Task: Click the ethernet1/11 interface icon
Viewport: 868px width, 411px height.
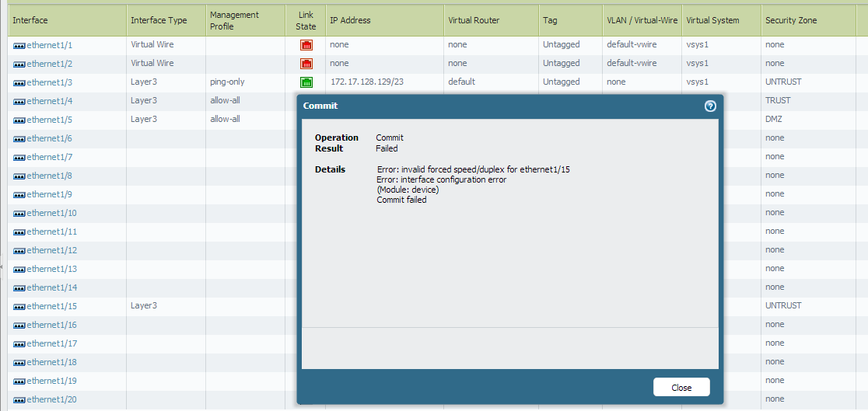Action: click(x=19, y=232)
